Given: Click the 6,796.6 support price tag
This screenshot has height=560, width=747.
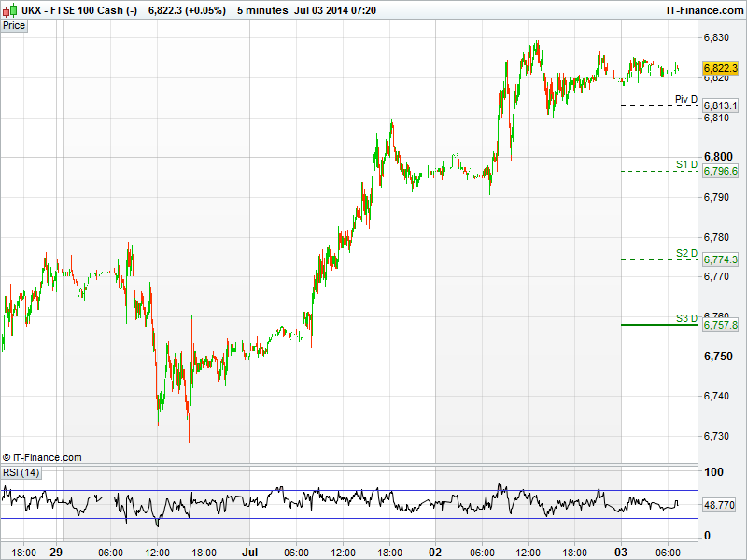Looking at the screenshot, I should pos(720,172).
